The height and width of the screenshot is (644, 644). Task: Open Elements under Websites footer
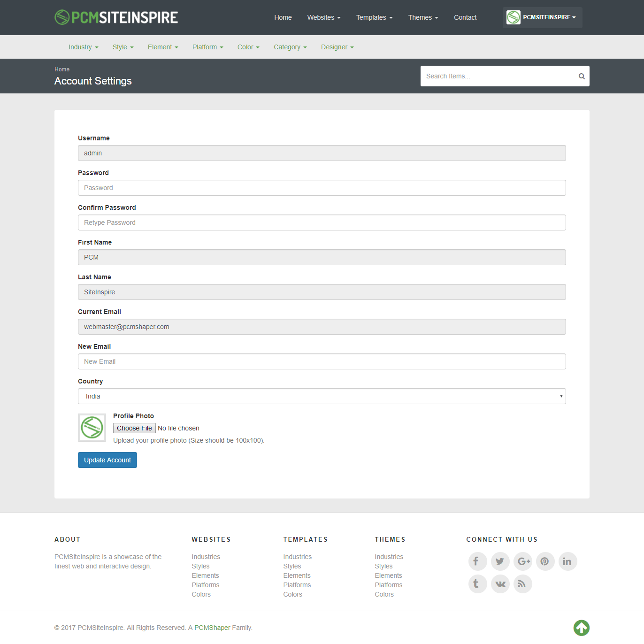pyautogui.click(x=205, y=575)
